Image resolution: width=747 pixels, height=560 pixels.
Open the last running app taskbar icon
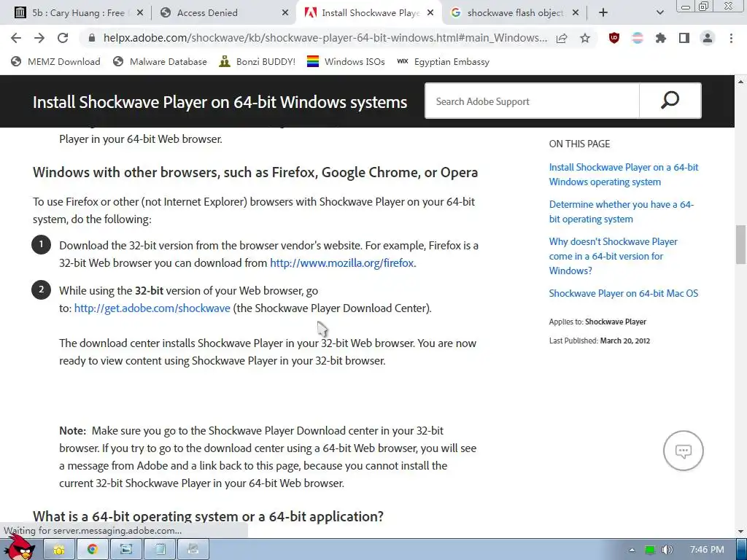pos(193,550)
